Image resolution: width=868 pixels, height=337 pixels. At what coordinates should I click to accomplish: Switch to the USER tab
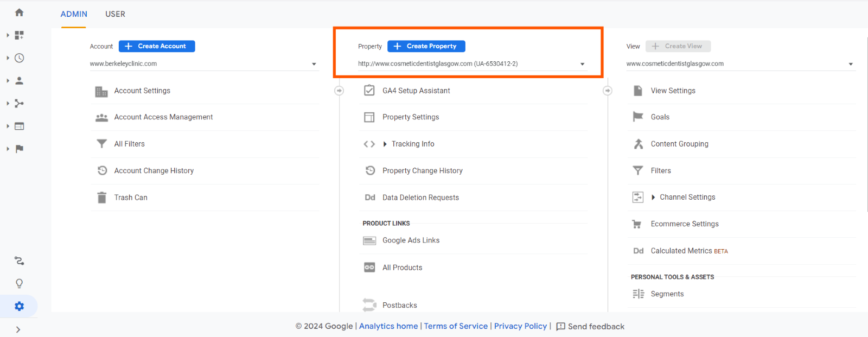coord(115,14)
